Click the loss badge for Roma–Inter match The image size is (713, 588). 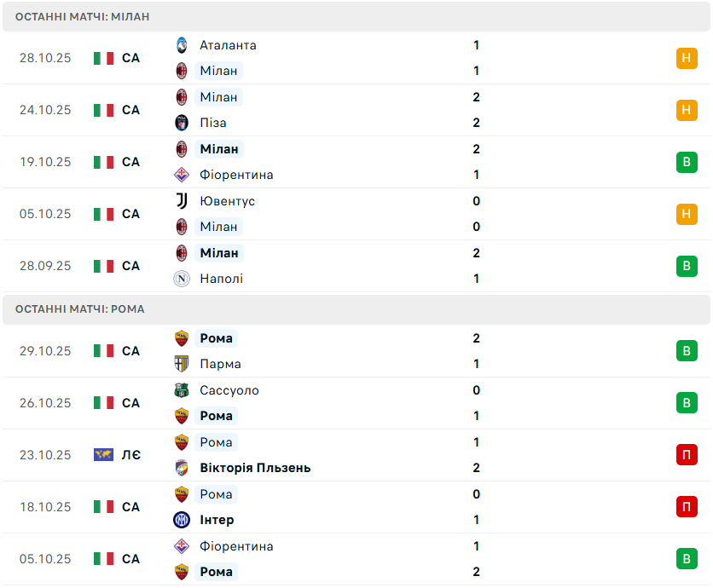click(x=687, y=507)
